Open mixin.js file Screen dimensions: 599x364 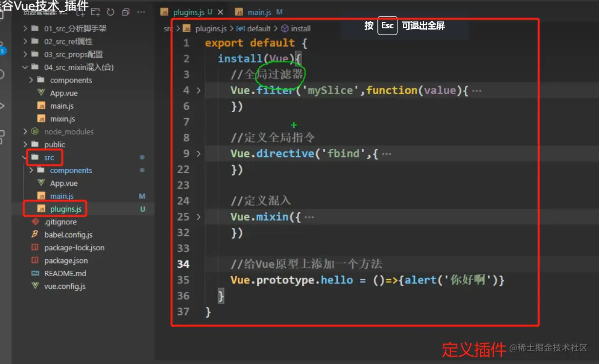[x=62, y=119]
